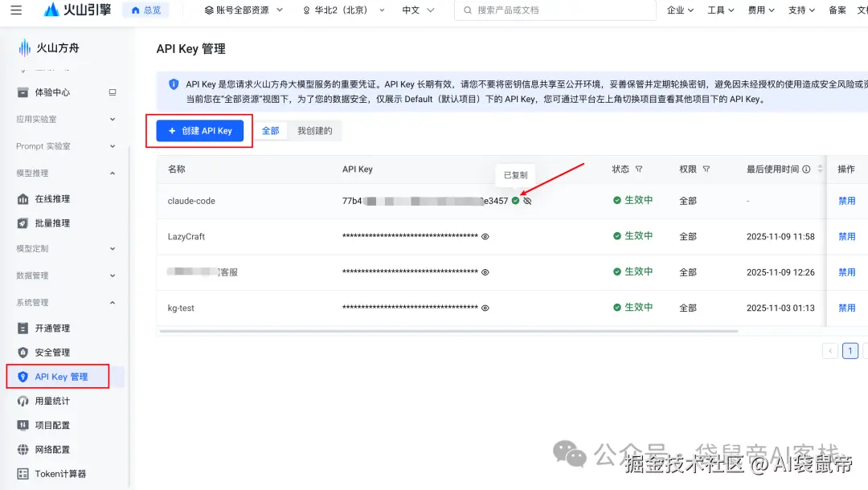Switch to the 全部 tab
This screenshot has width=868, height=490.
point(270,130)
